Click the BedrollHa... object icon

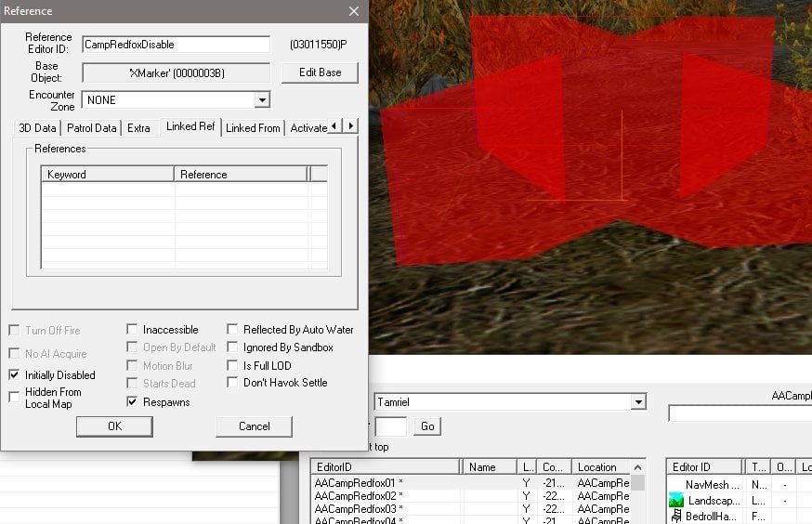(676, 516)
